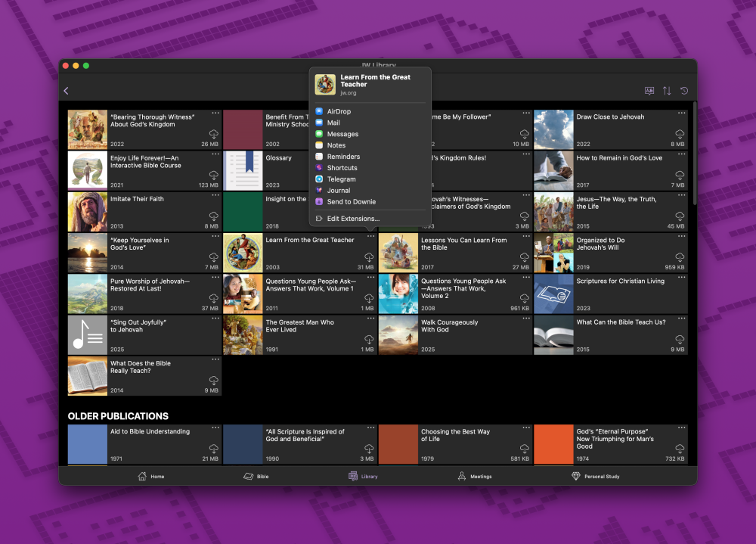Screen dimensions: 756x544
Task: Open the history clock icon
Action: 684,91
